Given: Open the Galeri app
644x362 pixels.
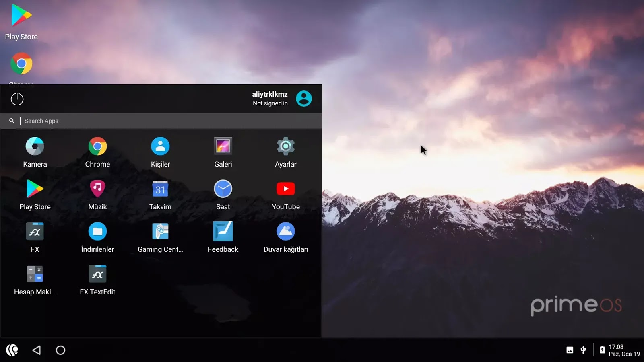Looking at the screenshot, I should coord(223,152).
